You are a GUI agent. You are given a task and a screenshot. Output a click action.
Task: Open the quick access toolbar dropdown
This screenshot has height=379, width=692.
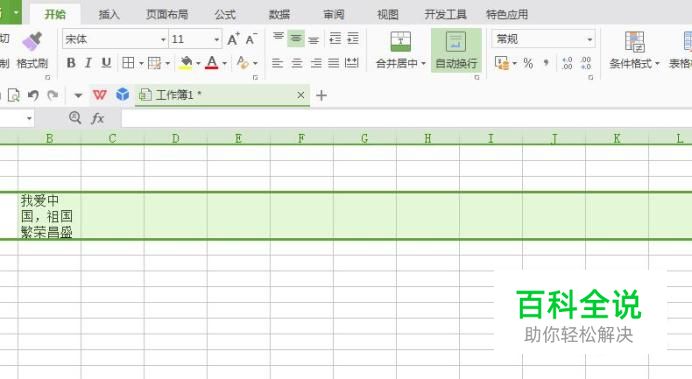(x=78, y=95)
